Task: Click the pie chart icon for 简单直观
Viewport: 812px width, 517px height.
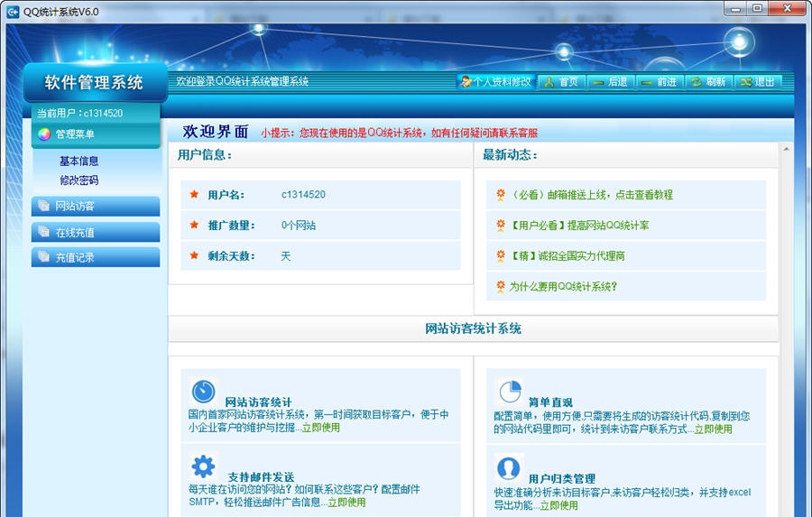Action: pyautogui.click(x=510, y=392)
